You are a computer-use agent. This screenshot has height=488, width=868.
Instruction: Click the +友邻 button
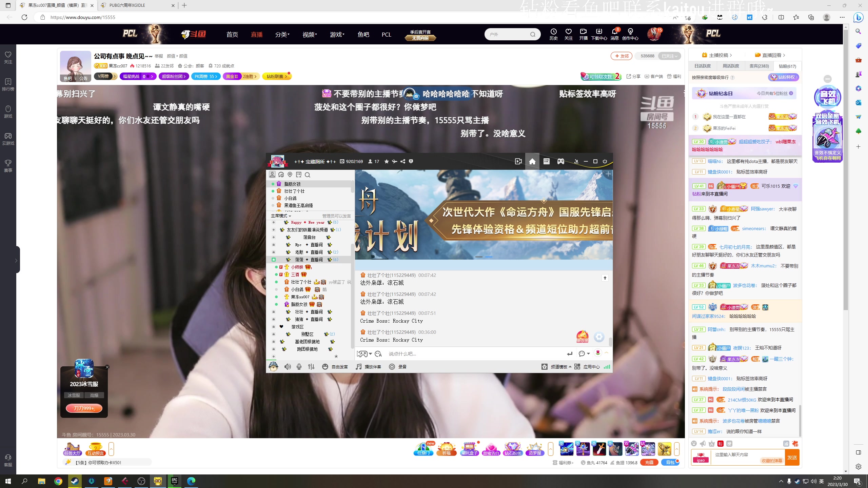click(x=622, y=56)
